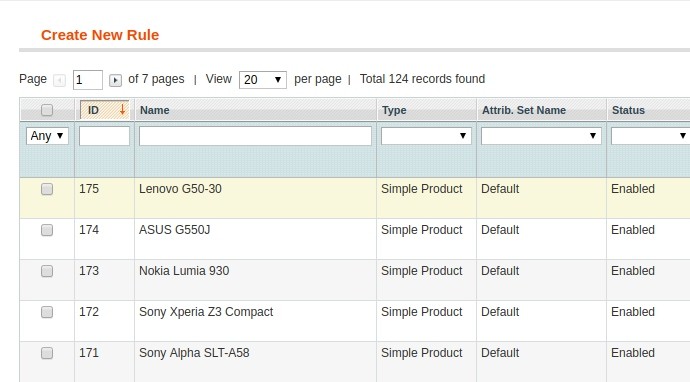Go to the next page arrow

pos(115,81)
